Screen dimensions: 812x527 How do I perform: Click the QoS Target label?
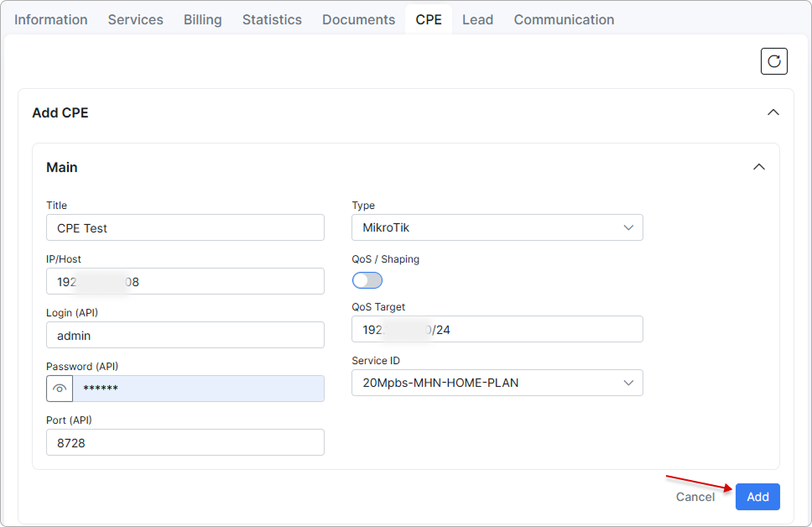tap(378, 307)
